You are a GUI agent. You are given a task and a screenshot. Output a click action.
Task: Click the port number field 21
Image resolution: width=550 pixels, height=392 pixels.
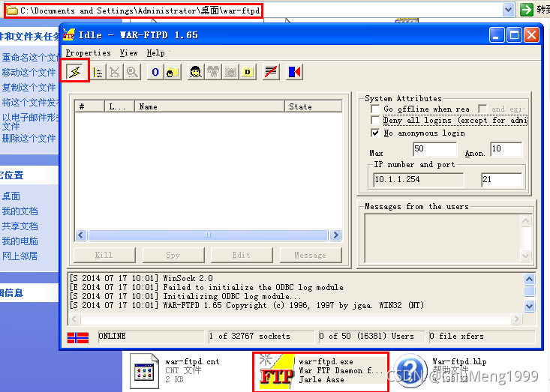click(x=501, y=180)
